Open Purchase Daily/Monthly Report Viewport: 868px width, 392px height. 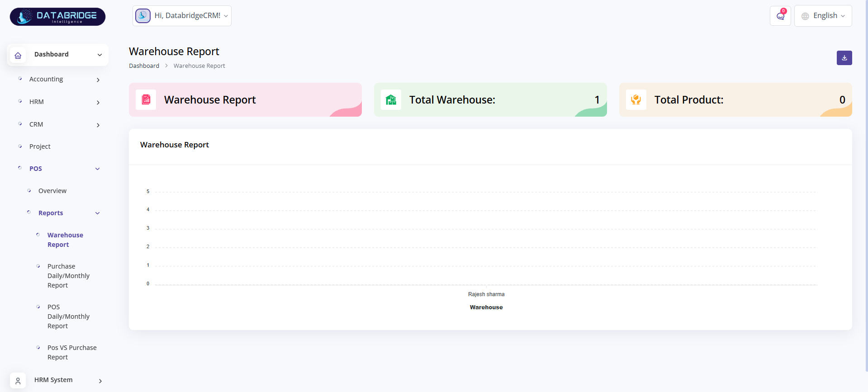68,276
